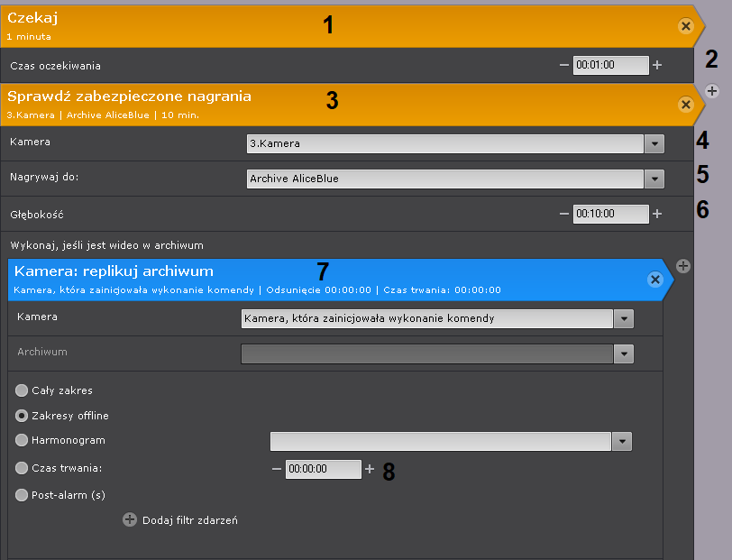Decrease Czas oczekiwania with minus
Viewport: 732px width, 560px height.
coord(564,65)
